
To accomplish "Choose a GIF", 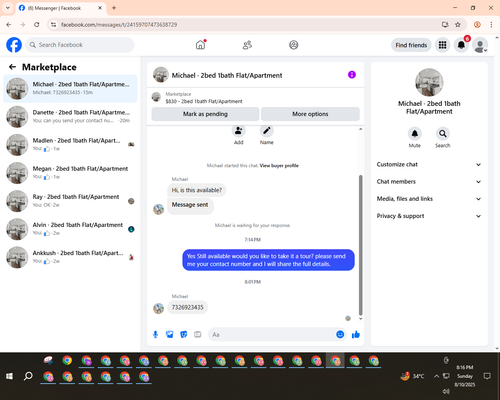I will [198, 334].
